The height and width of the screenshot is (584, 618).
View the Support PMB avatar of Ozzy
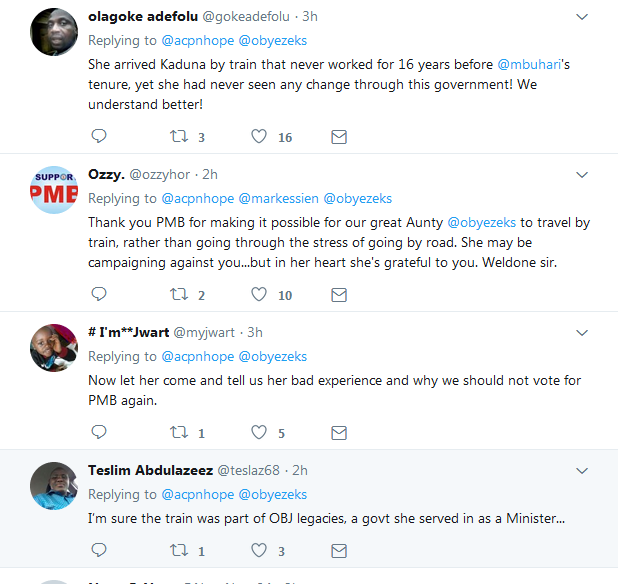[x=55, y=191]
